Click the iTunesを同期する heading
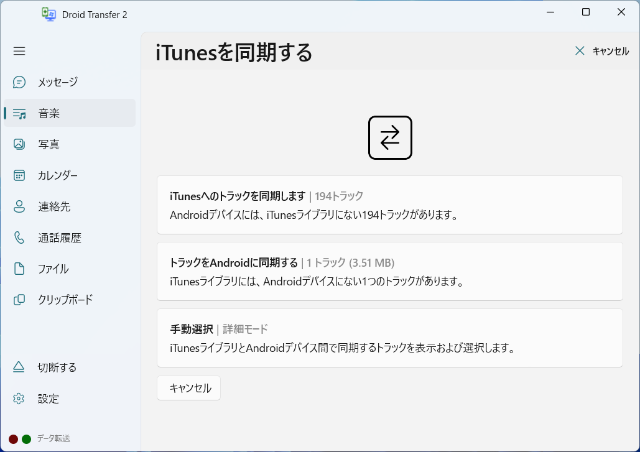 [234, 53]
